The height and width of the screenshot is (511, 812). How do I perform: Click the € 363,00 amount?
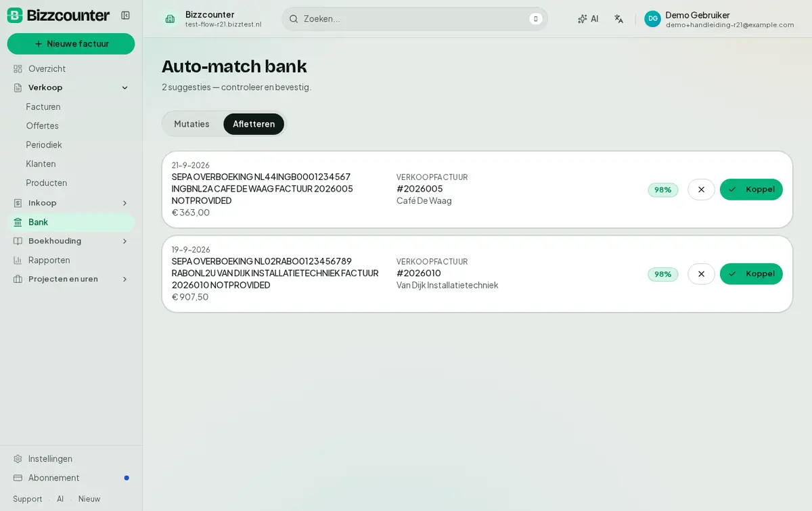click(x=191, y=213)
